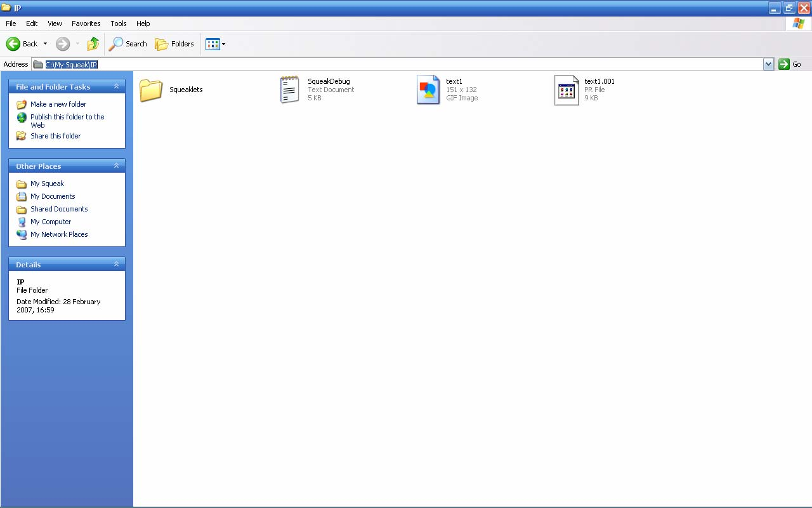
Task: Click Publish this folder to the Web
Action: (67, 121)
